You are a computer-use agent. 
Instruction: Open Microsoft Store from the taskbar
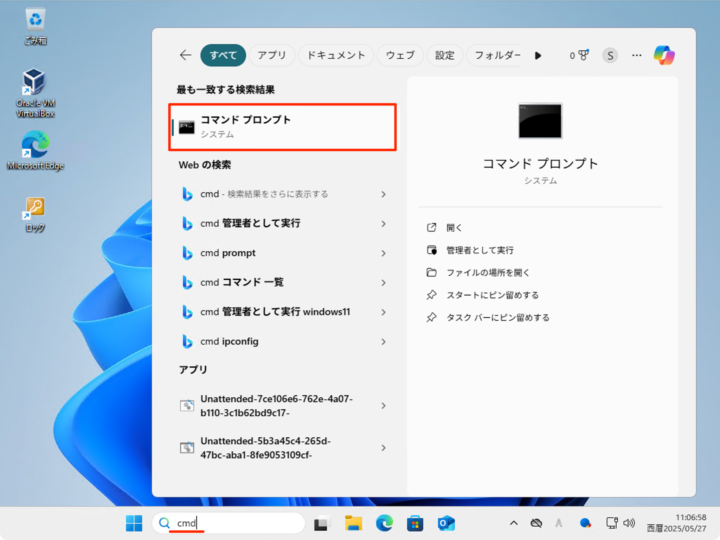[415, 523]
